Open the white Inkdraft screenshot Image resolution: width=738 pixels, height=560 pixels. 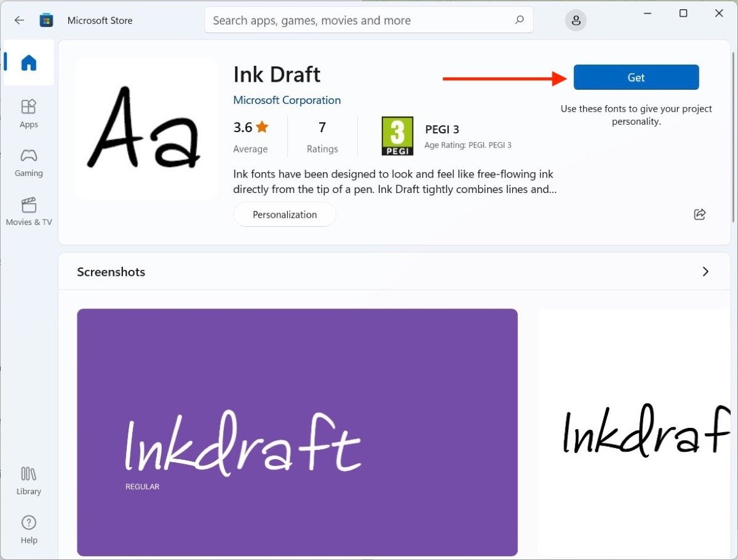point(633,432)
